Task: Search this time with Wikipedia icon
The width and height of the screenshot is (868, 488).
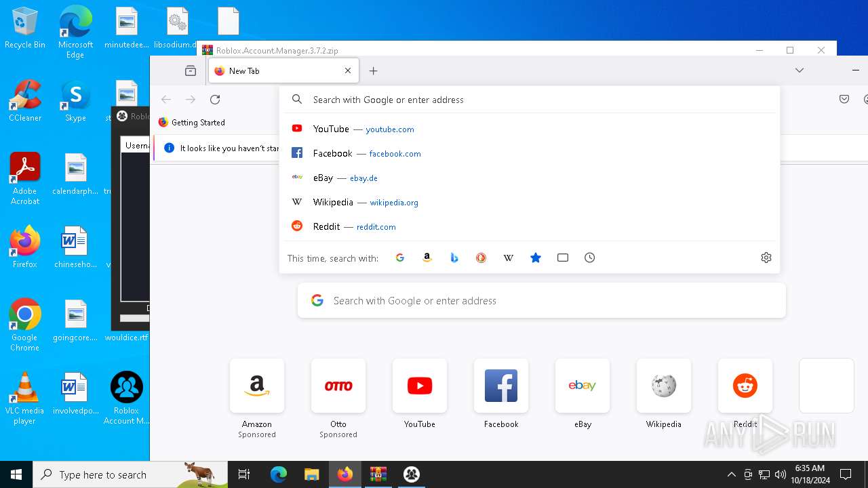Action: tap(508, 258)
